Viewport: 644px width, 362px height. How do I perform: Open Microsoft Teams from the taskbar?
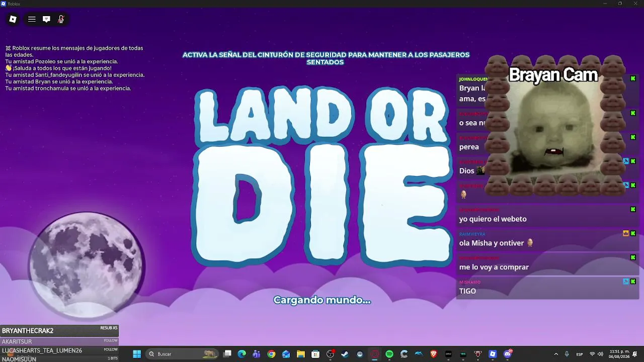pyautogui.click(x=257, y=354)
